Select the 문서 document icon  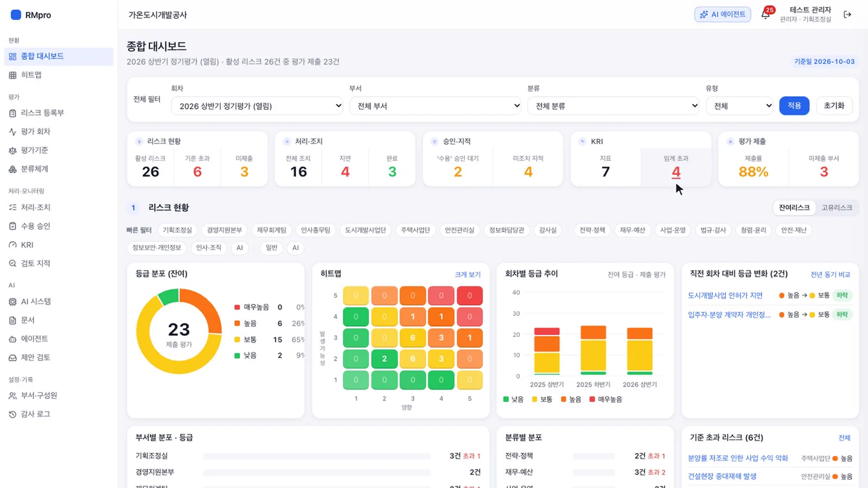[x=12, y=320]
